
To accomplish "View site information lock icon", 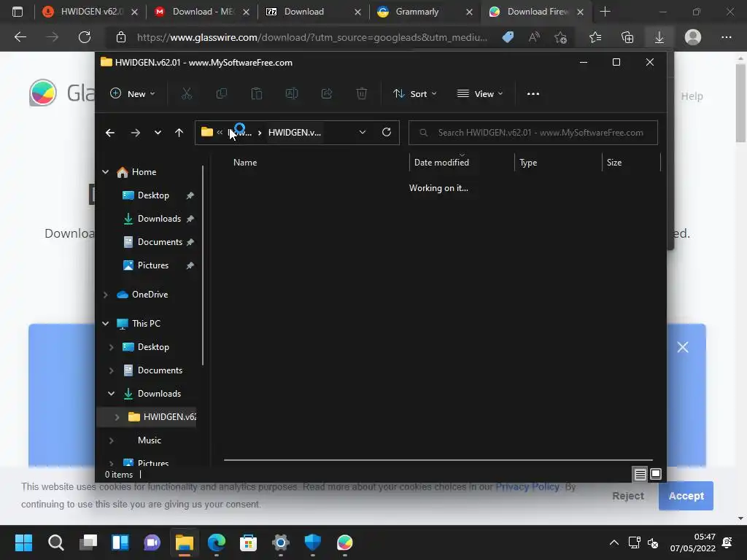I will 121,37.
